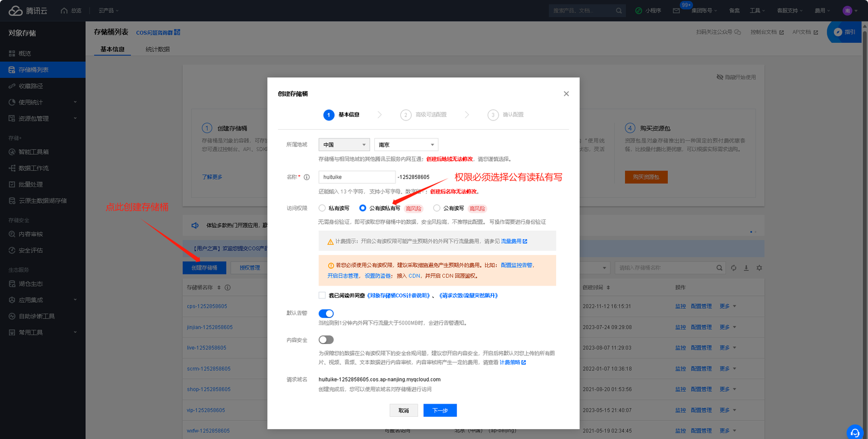Image resolution: width=868 pixels, height=439 pixels.
Task: Open 安全评估 in the sidebar
Action: tap(43, 250)
